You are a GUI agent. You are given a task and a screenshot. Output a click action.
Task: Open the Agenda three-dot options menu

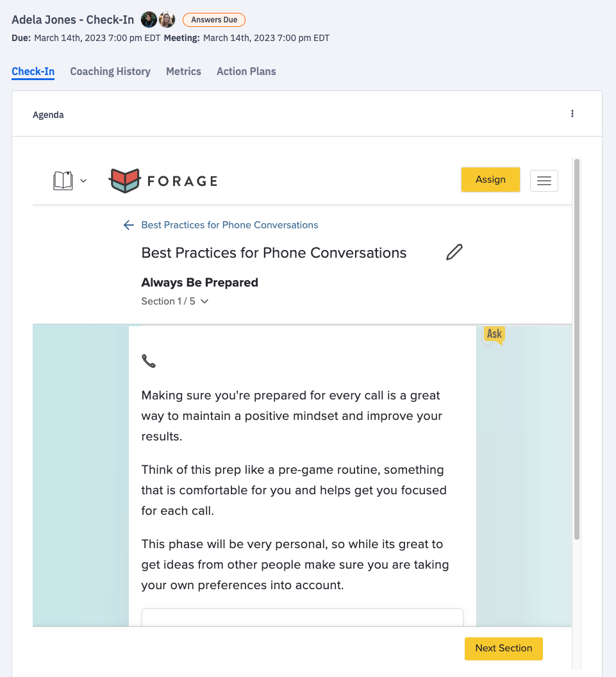coord(572,114)
